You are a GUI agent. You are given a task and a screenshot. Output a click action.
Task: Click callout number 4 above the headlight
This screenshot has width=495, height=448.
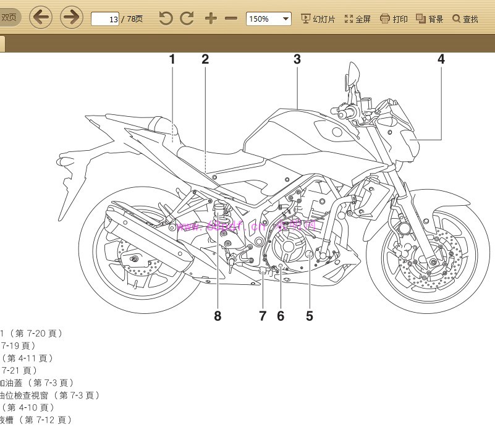(x=441, y=59)
